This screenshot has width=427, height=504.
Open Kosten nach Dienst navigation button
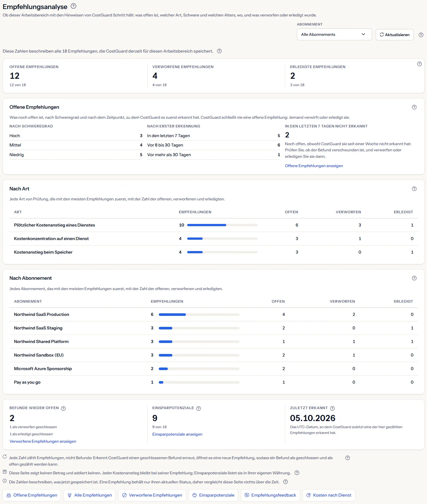click(x=329, y=495)
